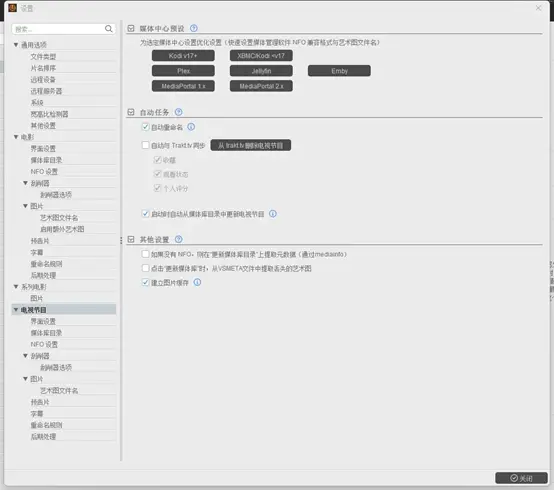Enable 自动与 Trakt.tv 同步 checkbox
Image resolution: width=554 pixels, height=490 pixels.
coord(145,145)
